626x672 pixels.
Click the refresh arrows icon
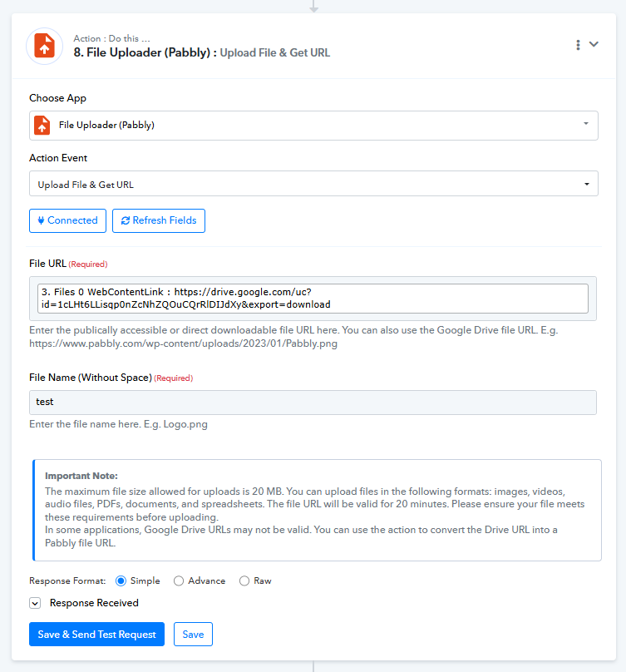point(126,220)
